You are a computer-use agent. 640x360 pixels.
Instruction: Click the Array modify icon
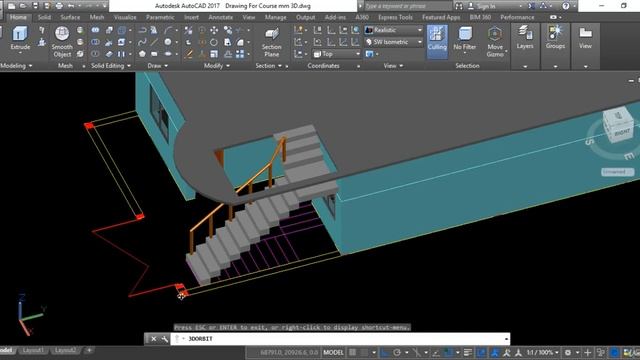click(x=240, y=54)
